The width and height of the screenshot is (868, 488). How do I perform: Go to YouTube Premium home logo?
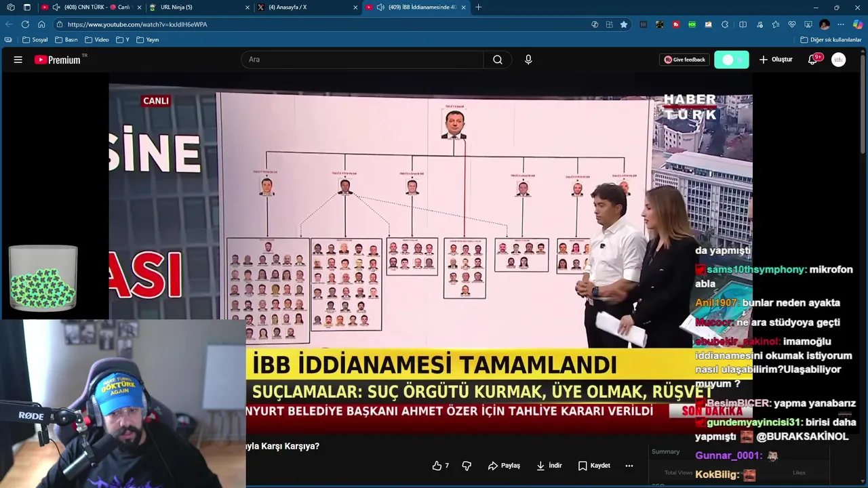point(58,60)
